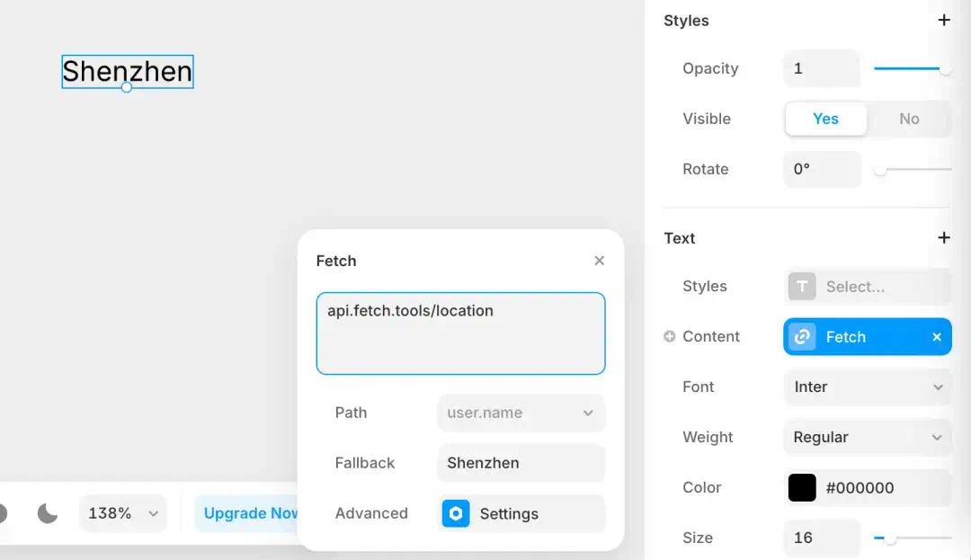Click the Opacity slider track
Image resolution: width=971 pixels, height=560 pixels.
912,68
